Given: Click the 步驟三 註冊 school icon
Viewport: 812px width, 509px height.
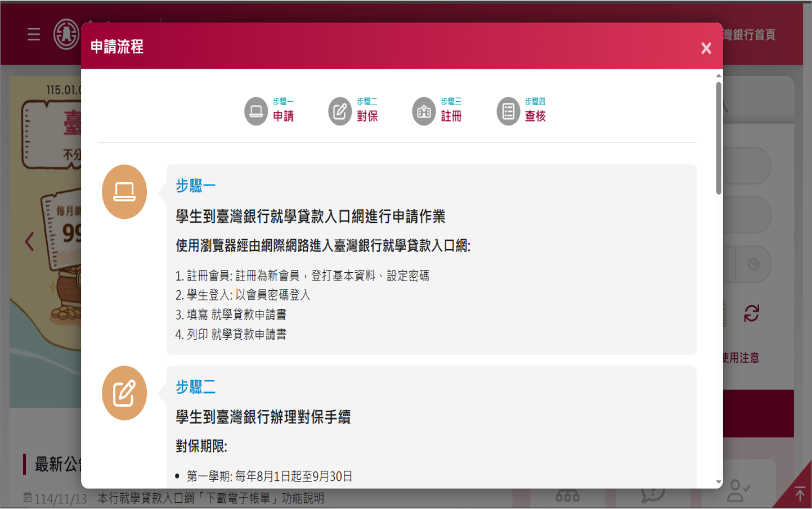Looking at the screenshot, I should click(424, 111).
